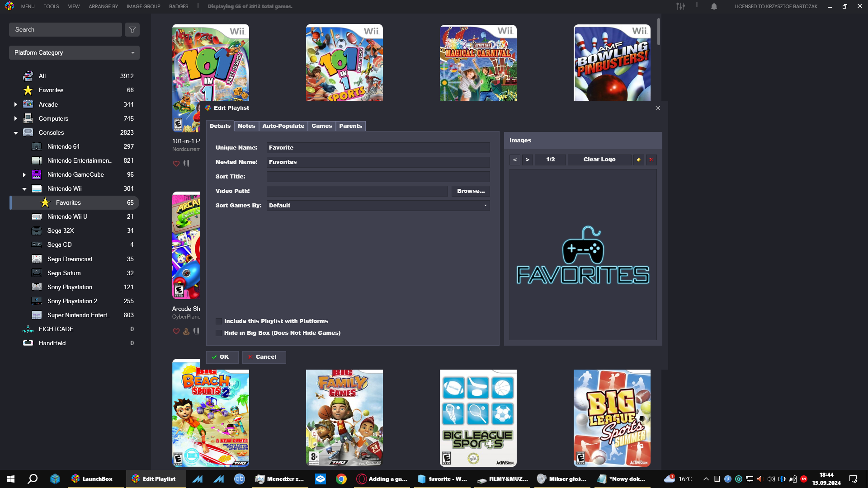Open the Platform Category dropdown

click(74, 53)
